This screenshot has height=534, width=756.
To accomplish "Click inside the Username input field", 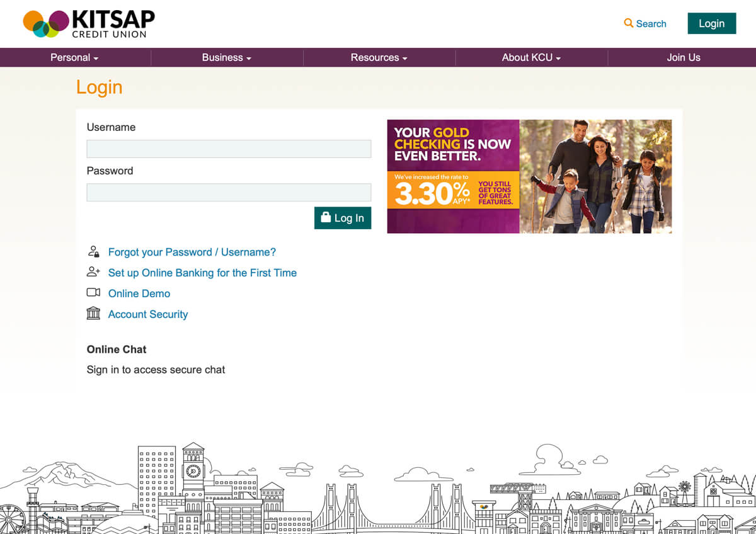I will click(229, 149).
